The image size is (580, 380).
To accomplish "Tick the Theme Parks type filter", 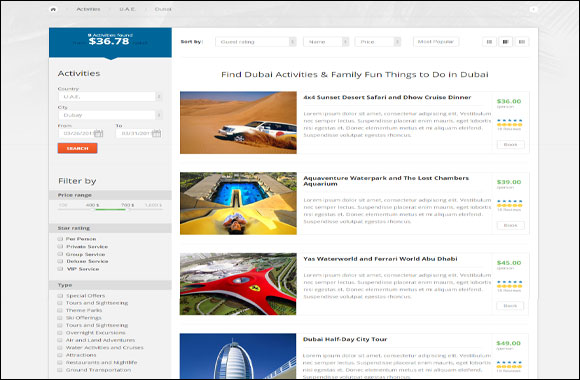I will (60, 310).
